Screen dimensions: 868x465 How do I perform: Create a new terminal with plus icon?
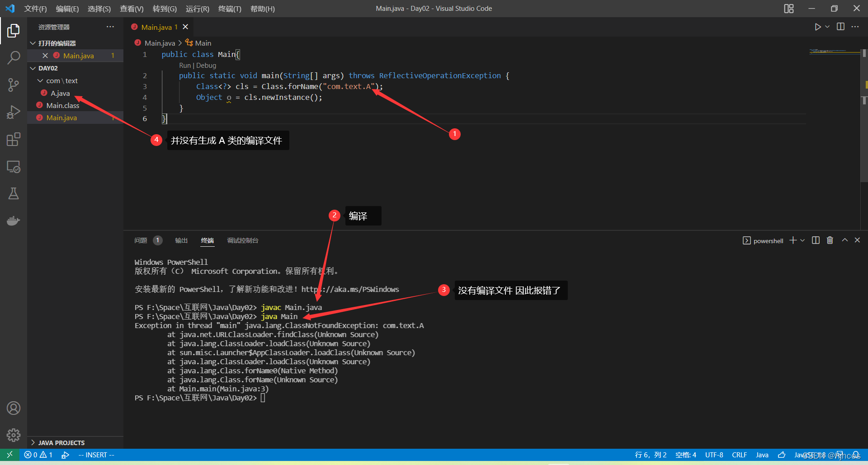pyautogui.click(x=793, y=240)
